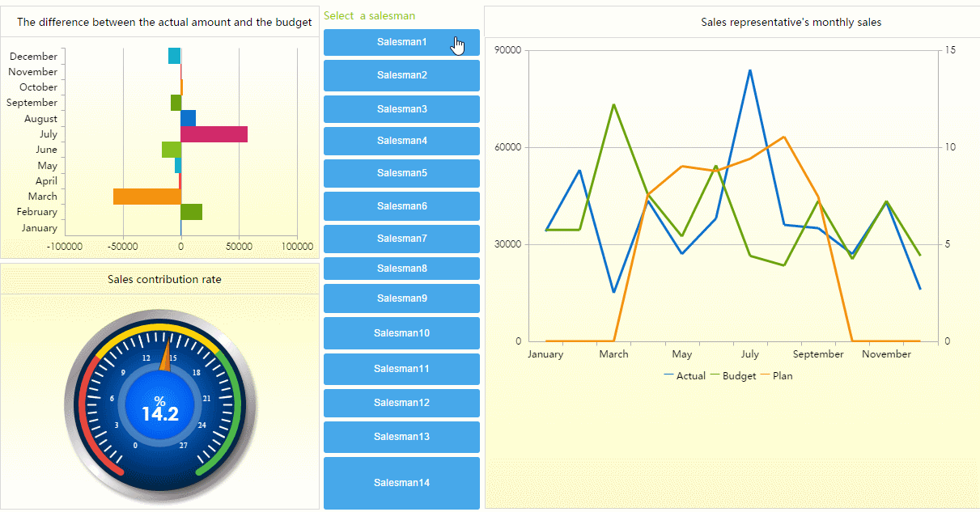
Task: Click "90000" on the line chart axis
Action: tap(507, 50)
